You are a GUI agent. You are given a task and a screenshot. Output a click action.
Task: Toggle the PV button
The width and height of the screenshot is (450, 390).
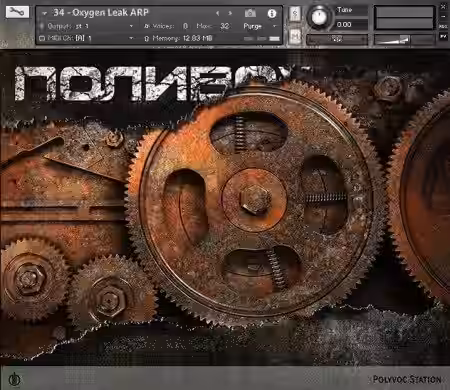tap(443, 36)
